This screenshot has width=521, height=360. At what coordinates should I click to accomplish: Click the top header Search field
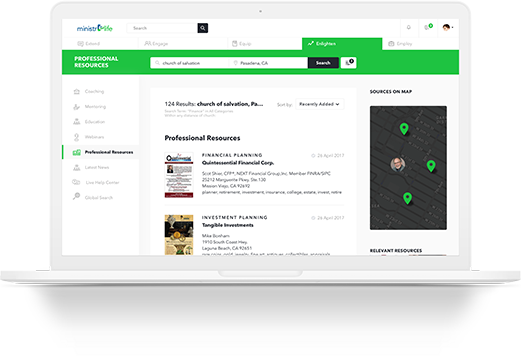pos(162,28)
